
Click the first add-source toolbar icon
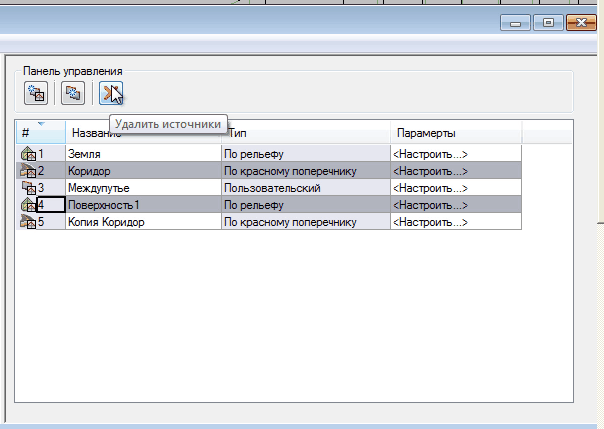click(37, 94)
